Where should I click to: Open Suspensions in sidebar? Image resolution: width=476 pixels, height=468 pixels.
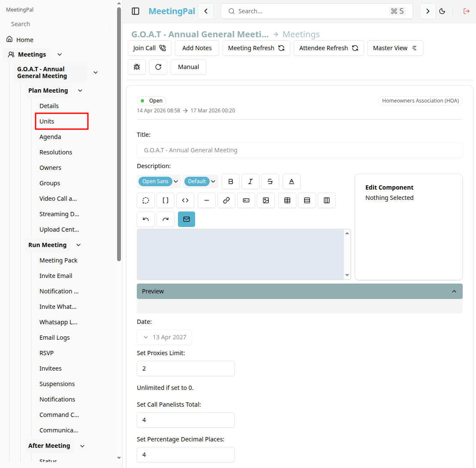pyautogui.click(x=57, y=384)
